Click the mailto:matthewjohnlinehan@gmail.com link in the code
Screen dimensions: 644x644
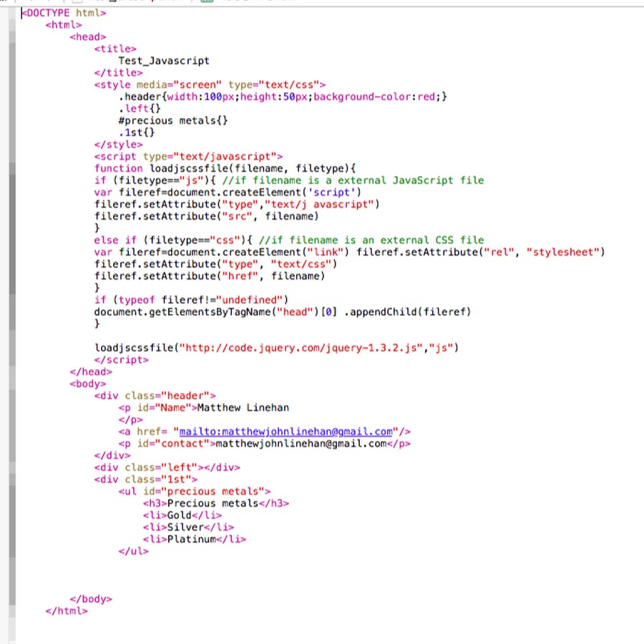point(286,431)
